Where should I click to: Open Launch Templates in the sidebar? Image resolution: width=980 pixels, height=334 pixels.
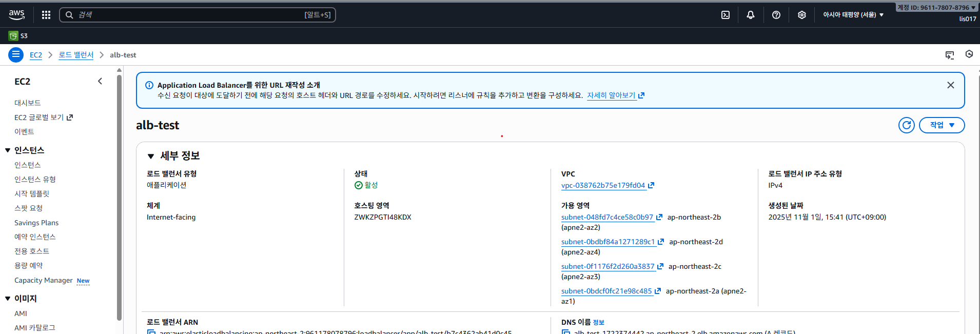[x=32, y=193]
